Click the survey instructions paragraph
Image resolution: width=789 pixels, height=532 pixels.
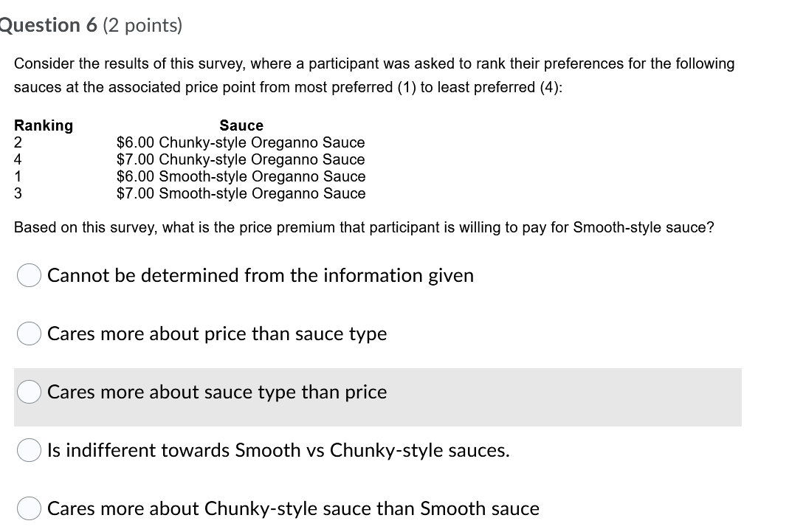tap(373, 75)
